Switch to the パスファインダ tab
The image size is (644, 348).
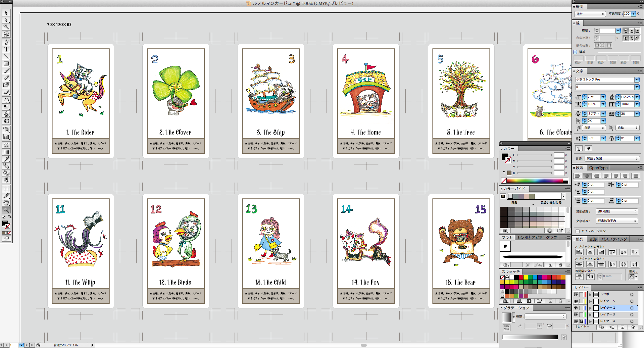point(614,239)
